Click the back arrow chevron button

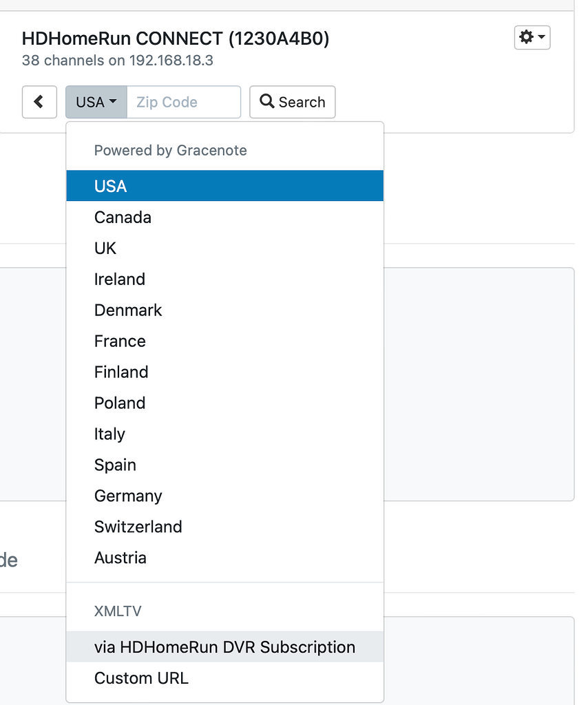tap(39, 101)
